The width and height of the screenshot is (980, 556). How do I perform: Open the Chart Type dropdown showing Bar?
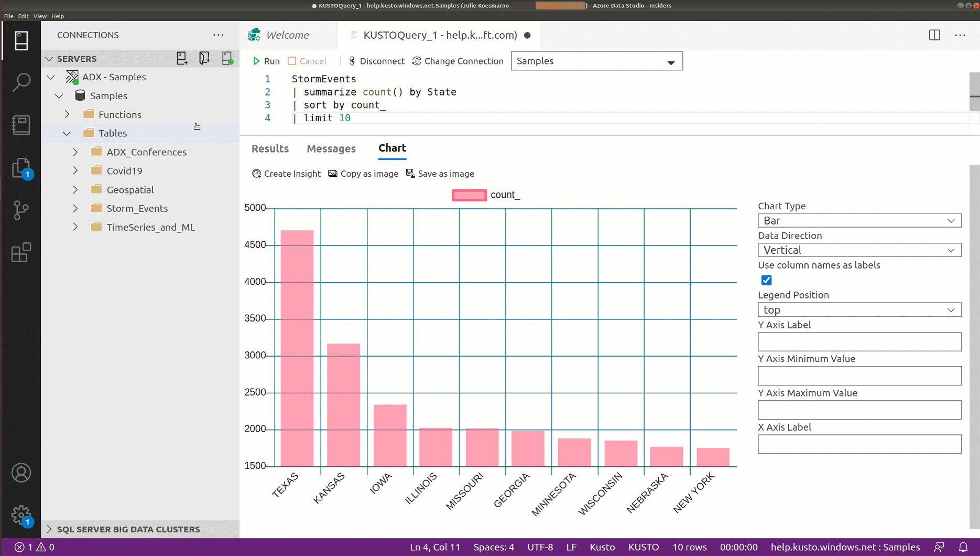[x=859, y=220]
